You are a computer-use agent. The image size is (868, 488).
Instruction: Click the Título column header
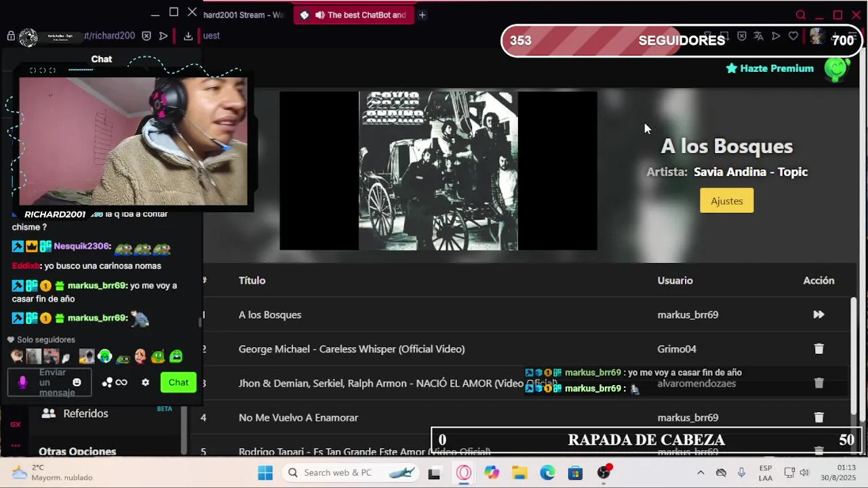click(252, 281)
